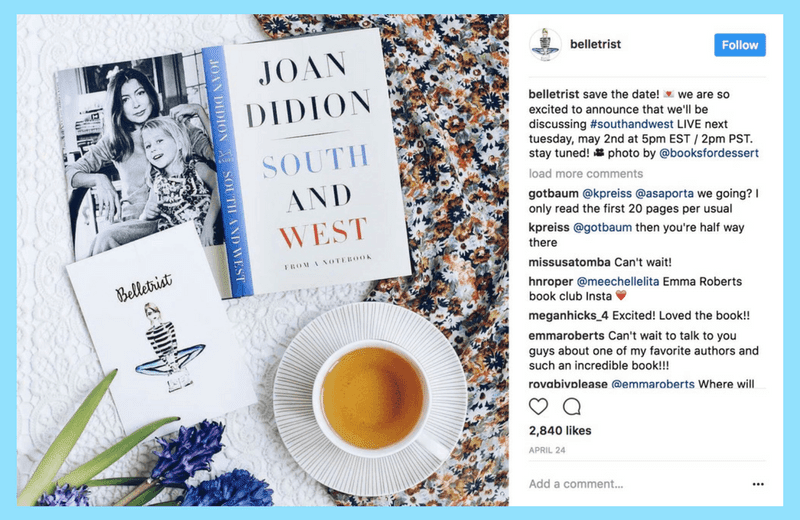Open emmaroberts commenter profile

[566, 336]
